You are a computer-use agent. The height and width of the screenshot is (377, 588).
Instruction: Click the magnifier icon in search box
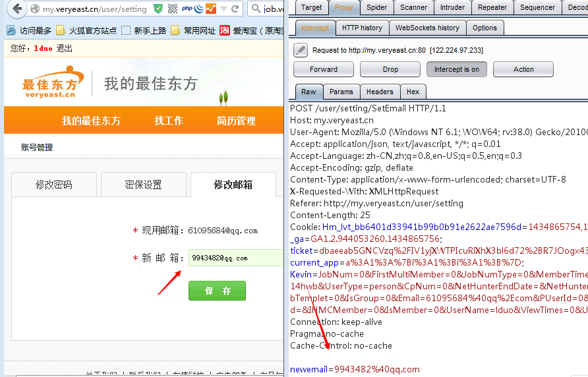tap(256, 9)
